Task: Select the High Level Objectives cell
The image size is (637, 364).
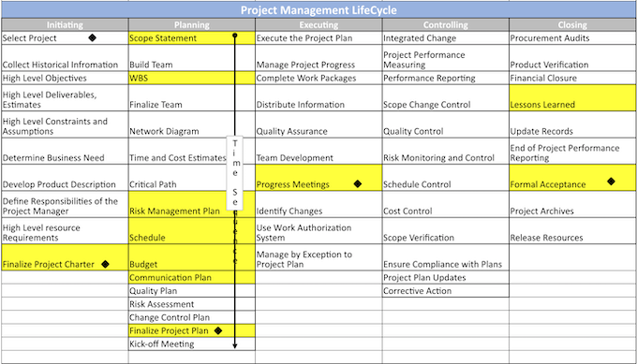Action: click(65, 78)
